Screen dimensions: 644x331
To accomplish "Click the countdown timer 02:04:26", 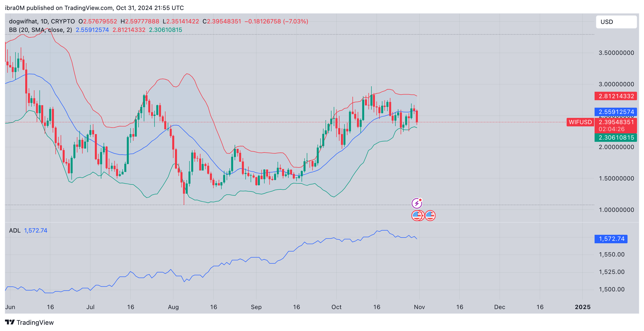I will point(612,129).
